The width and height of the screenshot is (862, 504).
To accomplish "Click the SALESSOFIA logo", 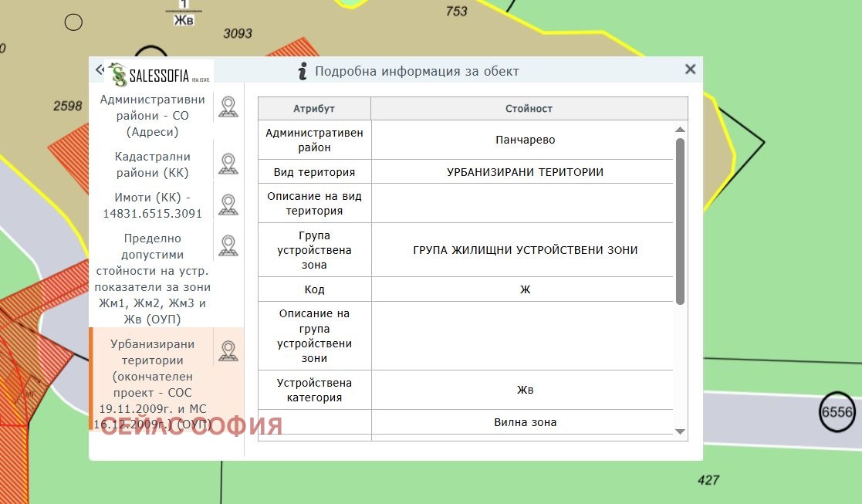I will [x=161, y=74].
